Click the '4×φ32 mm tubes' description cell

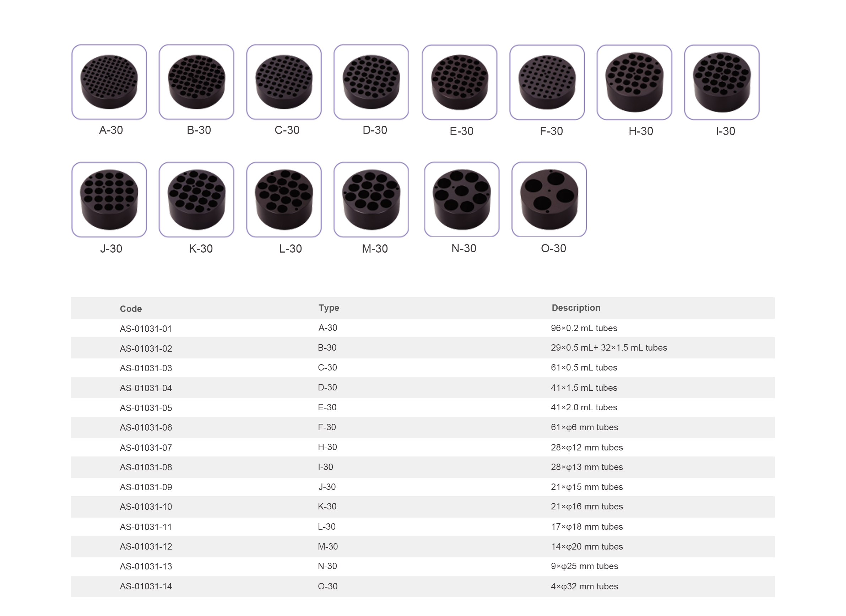[585, 587]
